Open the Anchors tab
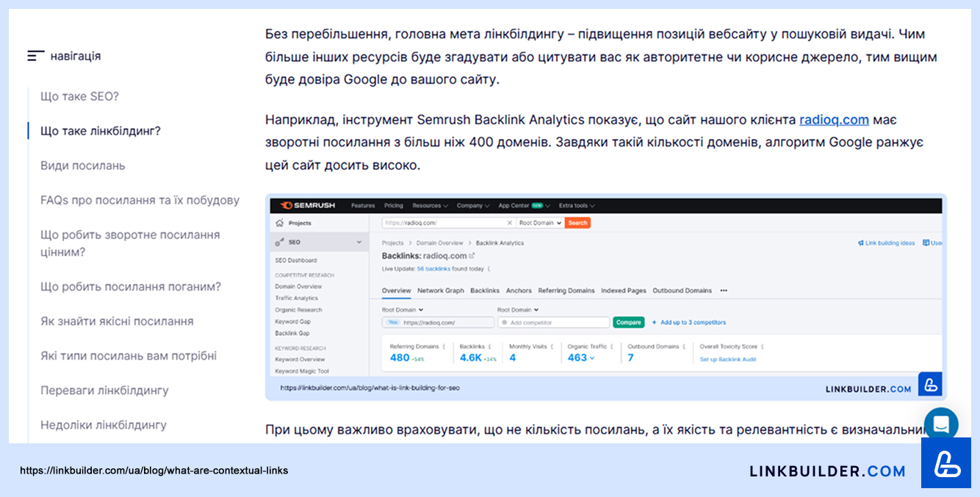The width and height of the screenshot is (980, 497). [519, 290]
